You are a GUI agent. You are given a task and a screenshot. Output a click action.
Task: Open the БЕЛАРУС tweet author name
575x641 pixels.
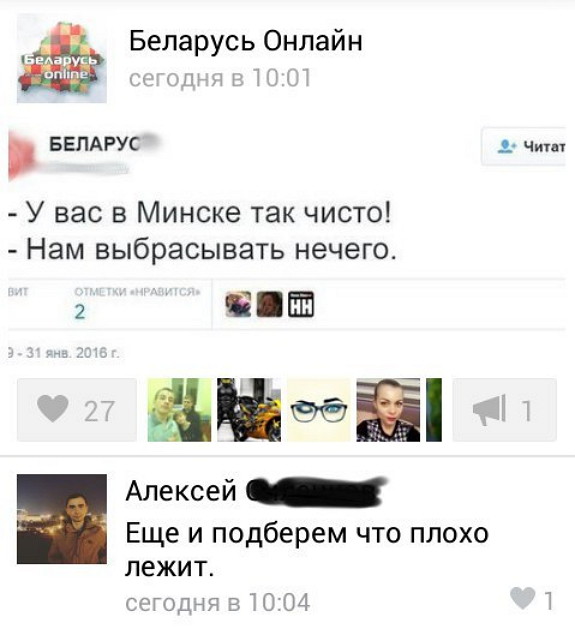tap(96, 144)
